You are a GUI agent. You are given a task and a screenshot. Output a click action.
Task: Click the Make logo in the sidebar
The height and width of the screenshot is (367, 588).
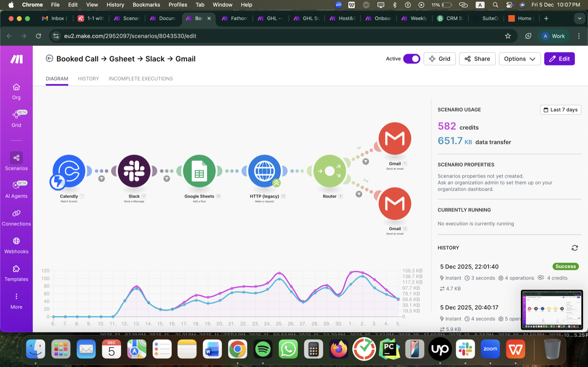16,59
